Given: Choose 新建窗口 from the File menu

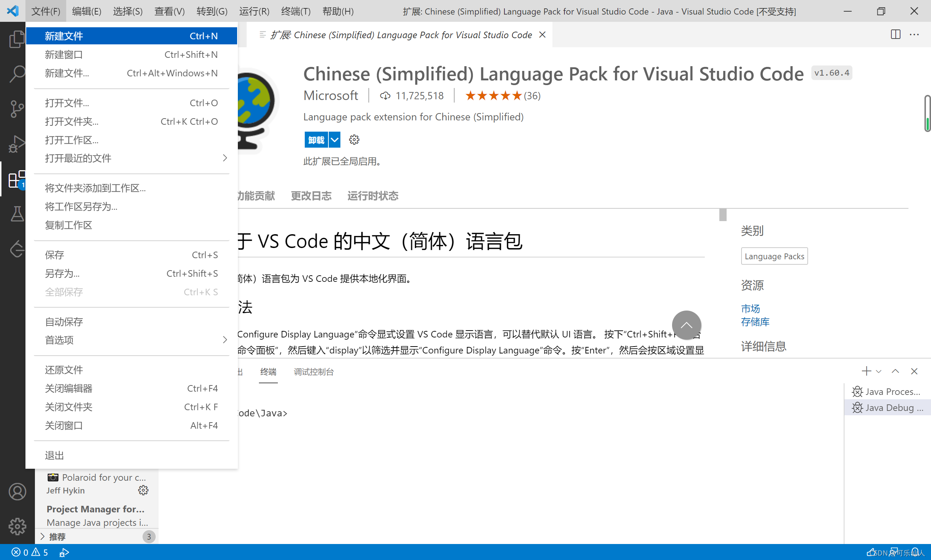Looking at the screenshot, I should pyautogui.click(x=132, y=54).
